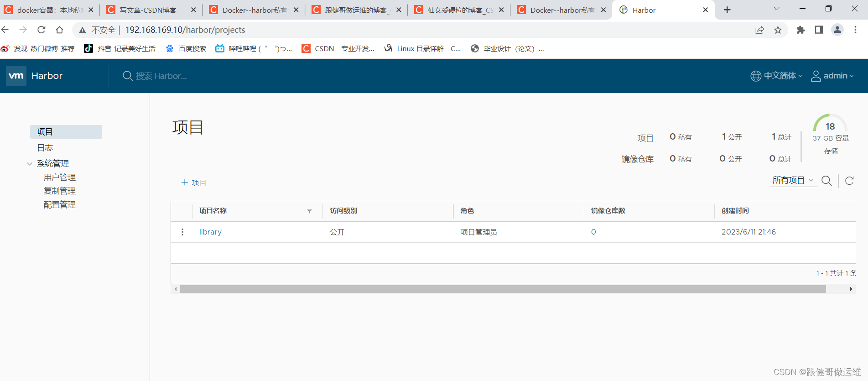Open 配置管理 in the sidebar
The height and width of the screenshot is (381, 868).
tap(60, 204)
